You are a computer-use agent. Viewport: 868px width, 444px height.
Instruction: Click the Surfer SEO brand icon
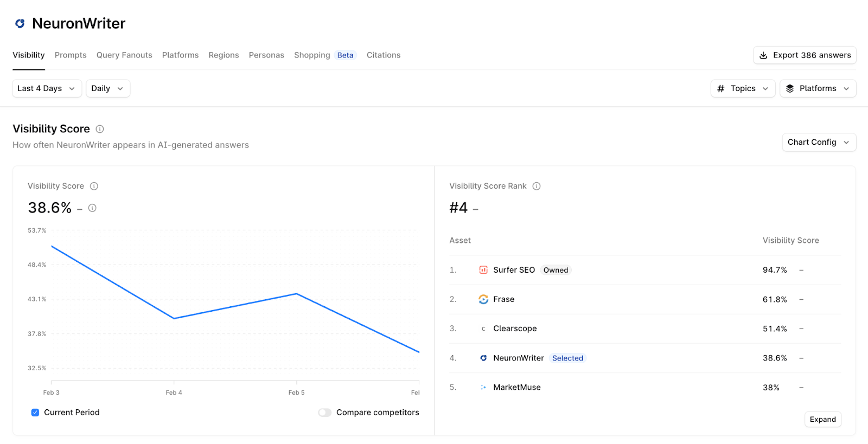tap(483, 270)
